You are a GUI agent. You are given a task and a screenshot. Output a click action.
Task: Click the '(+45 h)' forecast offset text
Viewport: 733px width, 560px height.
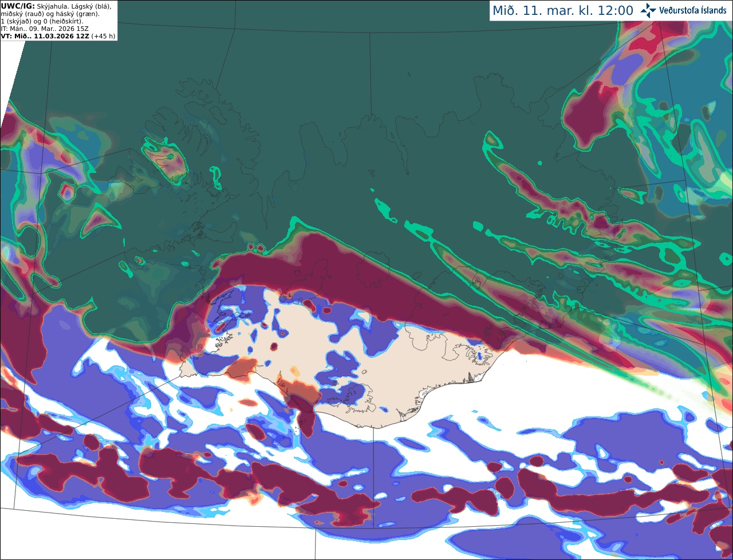coord(103,36)
